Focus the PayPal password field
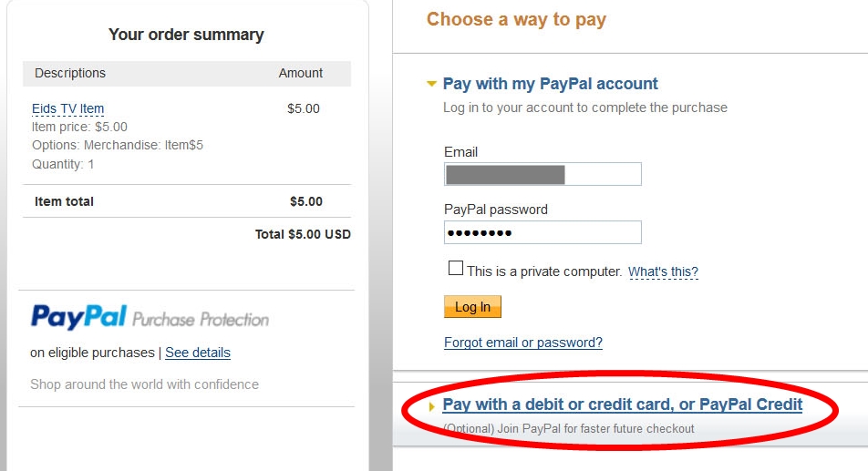 coord(542,232)
